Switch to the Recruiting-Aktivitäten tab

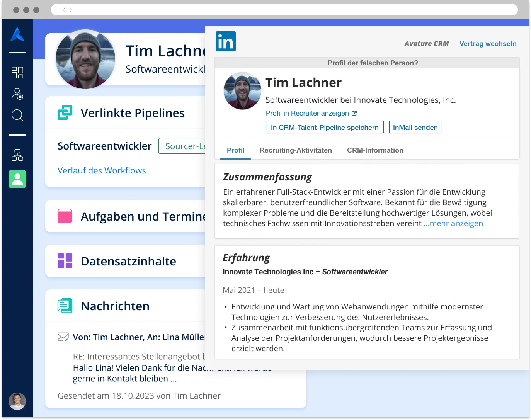(x=296, y=150)
